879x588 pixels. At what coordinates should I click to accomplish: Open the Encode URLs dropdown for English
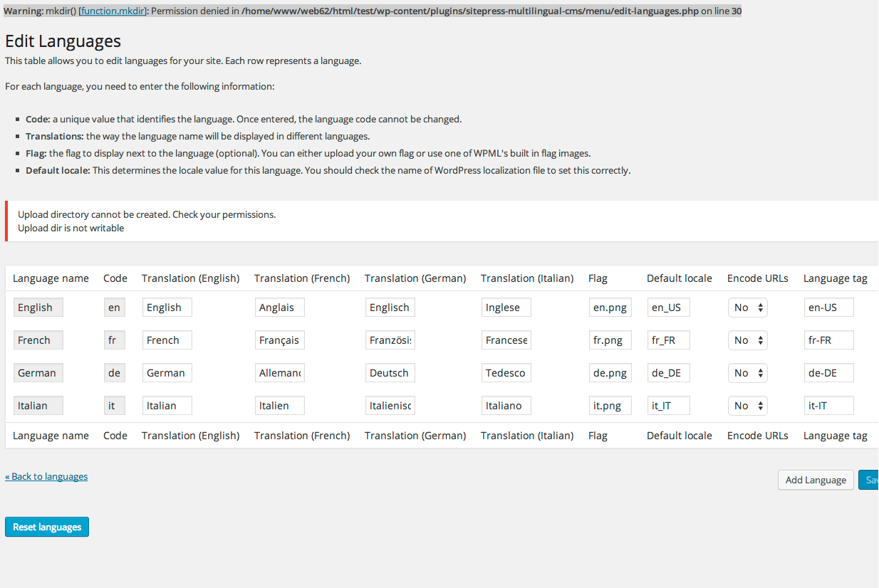pos(747,307)
